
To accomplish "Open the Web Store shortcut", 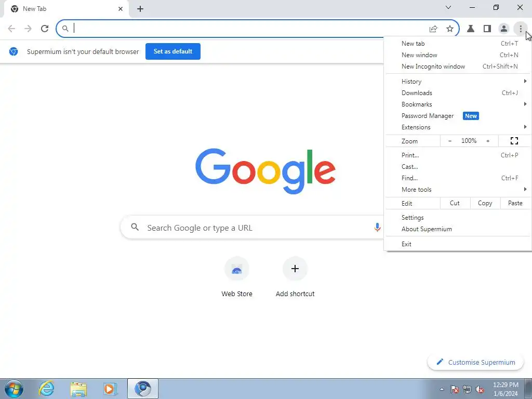I will [237, 277].
